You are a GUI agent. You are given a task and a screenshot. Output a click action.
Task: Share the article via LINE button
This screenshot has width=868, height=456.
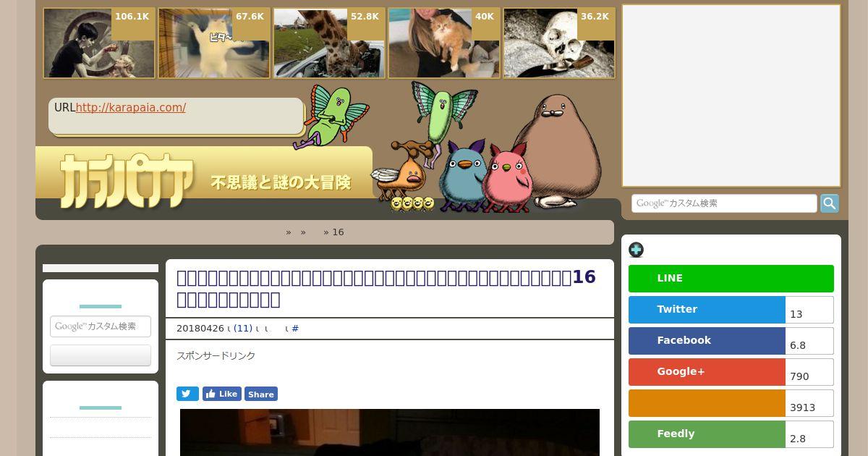731,279
